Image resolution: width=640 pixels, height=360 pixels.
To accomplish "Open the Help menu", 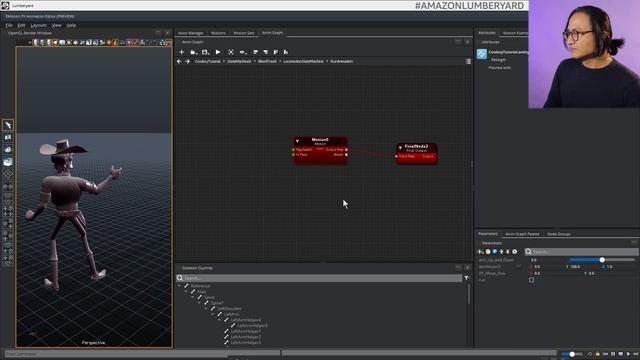I will point(71,25).
